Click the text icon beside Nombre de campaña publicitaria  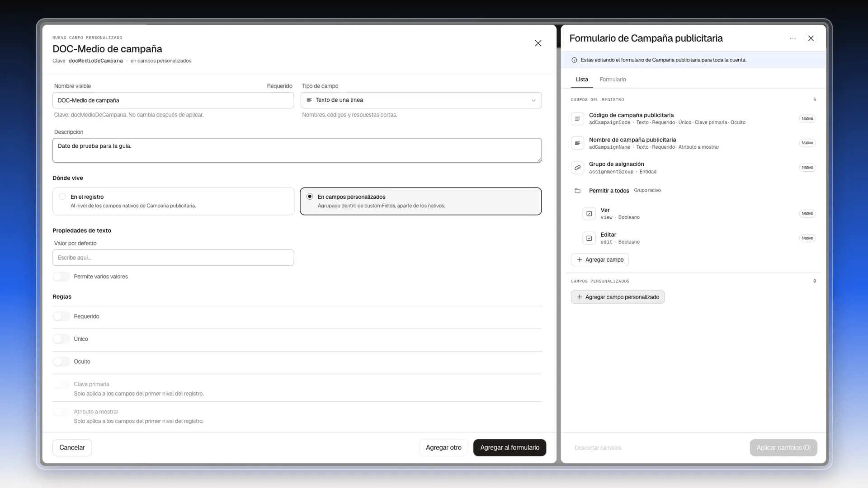tap(577, 143)
